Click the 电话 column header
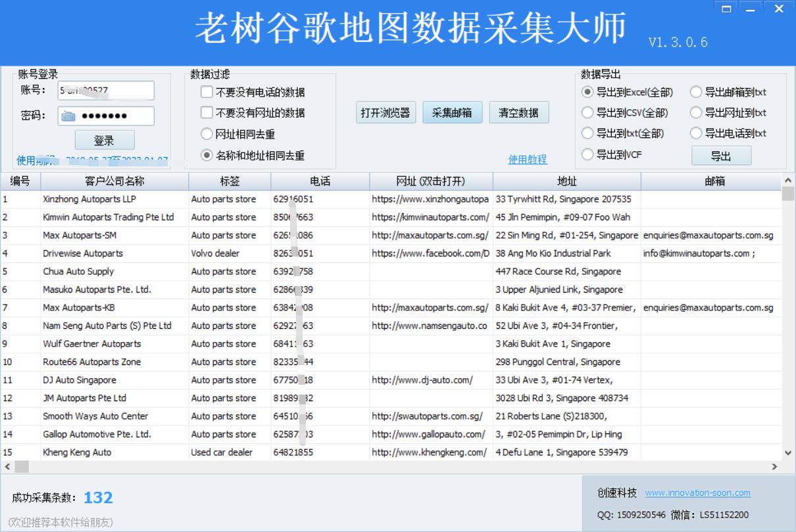796x532 pixels. click(x=320, y=181)
